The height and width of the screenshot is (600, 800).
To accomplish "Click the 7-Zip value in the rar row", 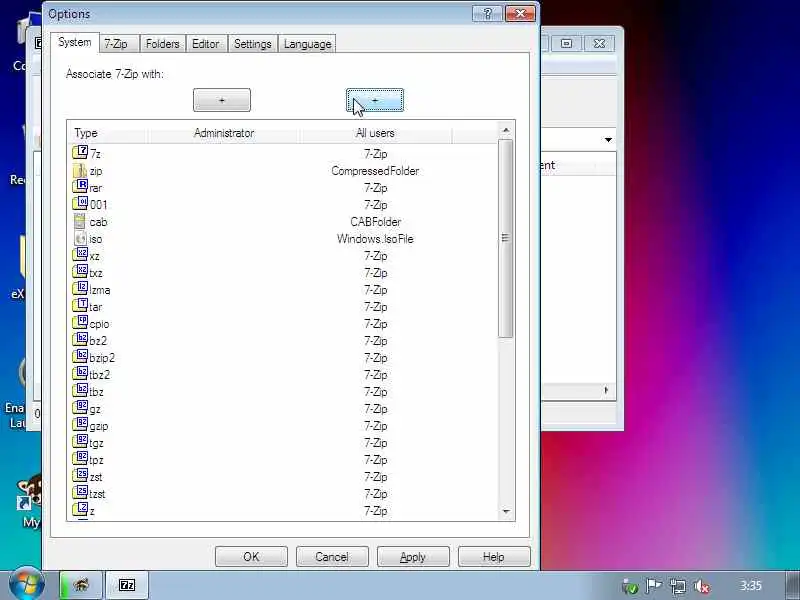I will point(376,188).
